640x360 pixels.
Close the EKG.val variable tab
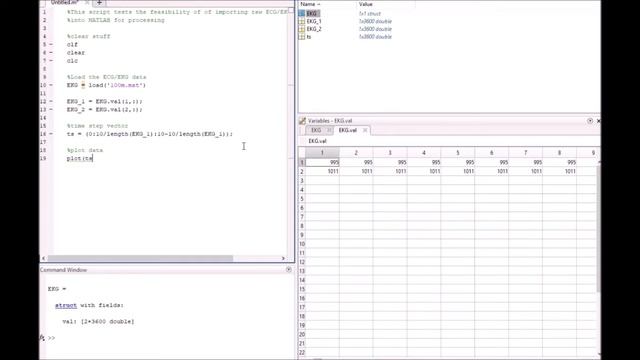(x=365, y=130)
